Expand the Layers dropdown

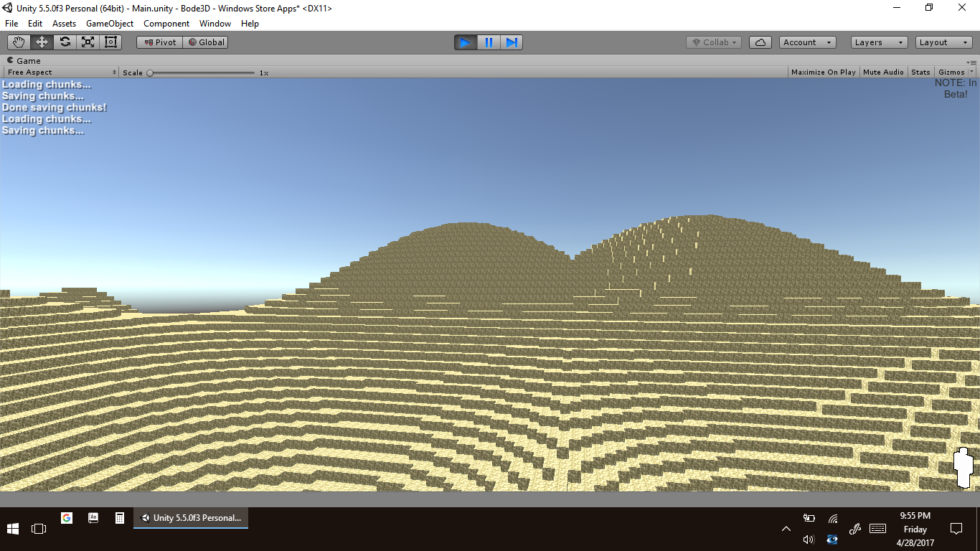click(879, 42)
